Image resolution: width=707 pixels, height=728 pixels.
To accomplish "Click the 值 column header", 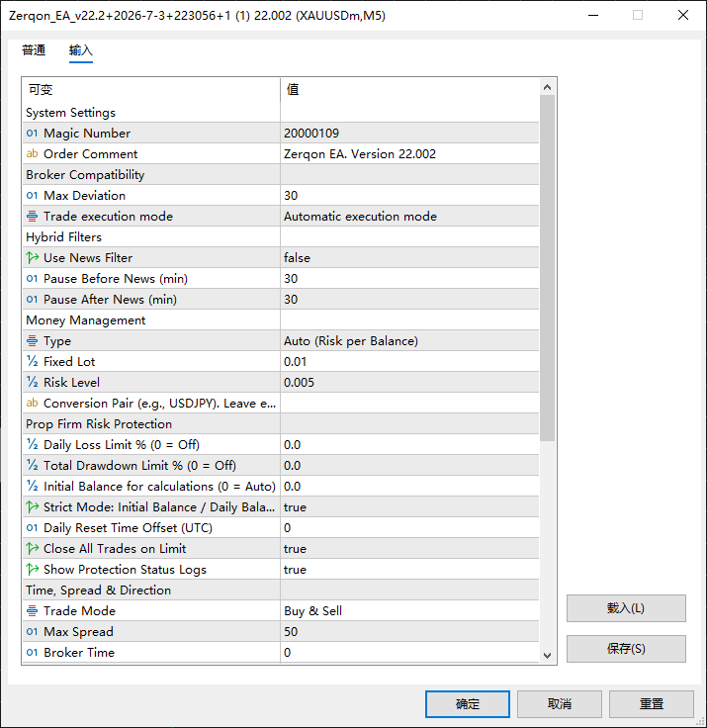I will click(x=410, y=90).
